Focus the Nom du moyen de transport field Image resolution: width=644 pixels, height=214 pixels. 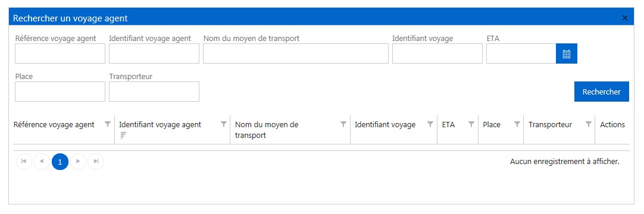pos(296,53)
